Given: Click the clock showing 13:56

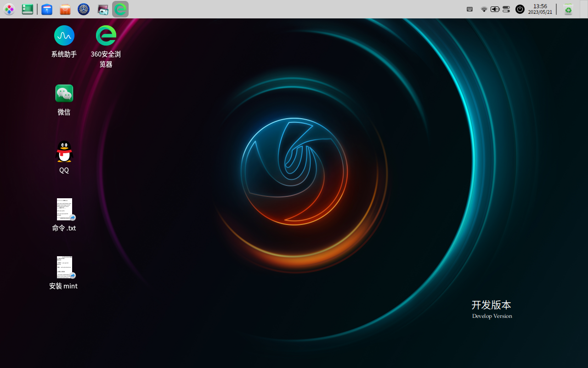Looking at the screenshot, I should pos(540,9).
